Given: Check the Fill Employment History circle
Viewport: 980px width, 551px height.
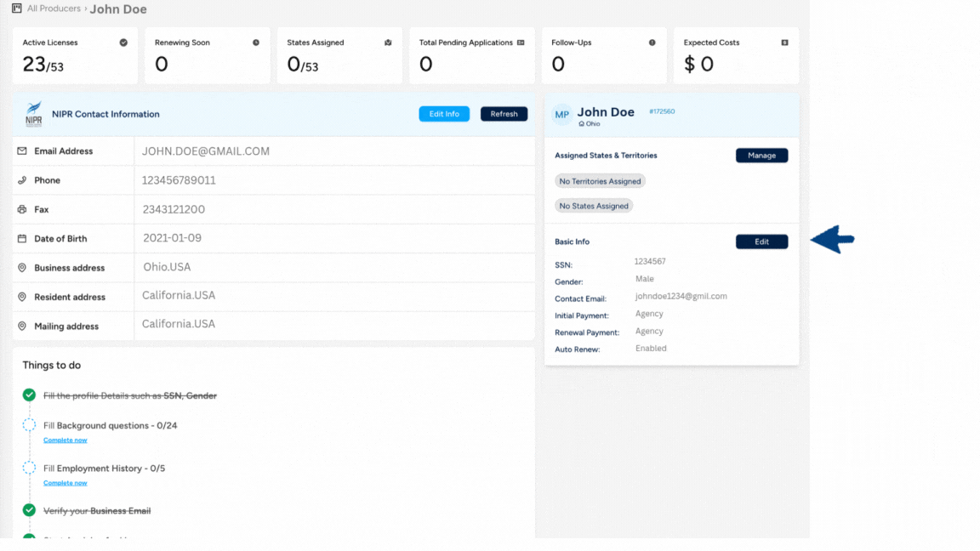Looking at the screenshot, I should pyautogui.click(x=29, y=468).
